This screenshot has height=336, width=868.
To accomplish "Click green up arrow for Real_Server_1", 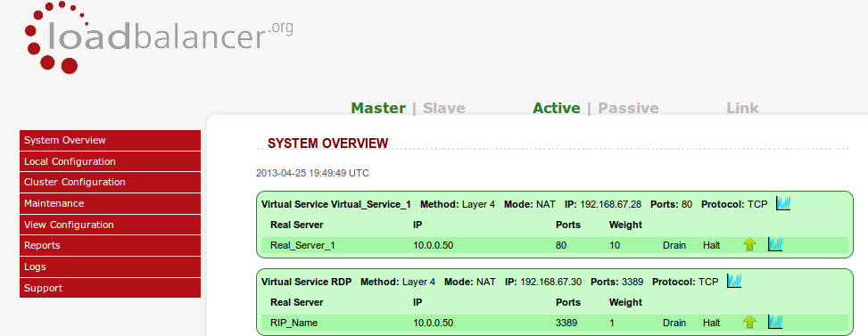I will click(x=749, y=244).
